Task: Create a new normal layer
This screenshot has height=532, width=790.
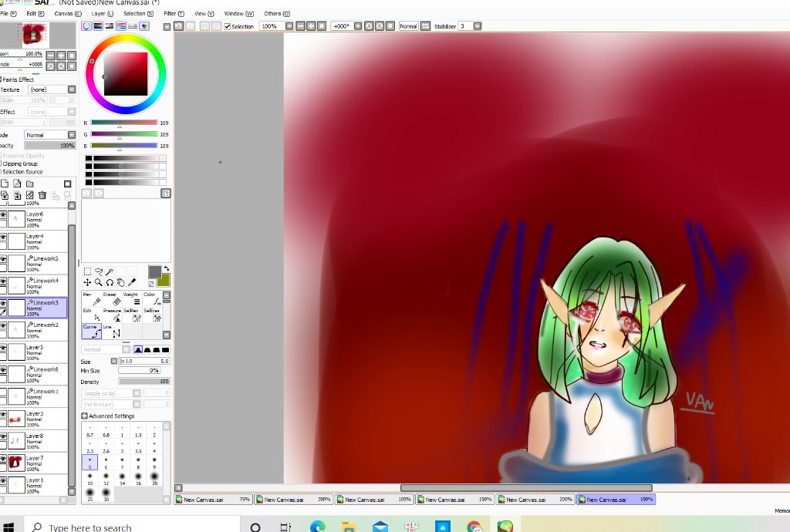Action: [5, 184]
